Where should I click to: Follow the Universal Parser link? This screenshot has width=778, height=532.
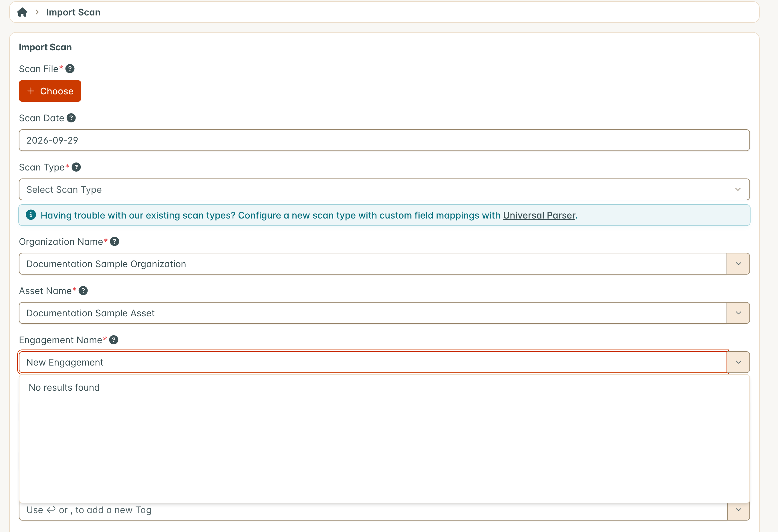(x=539, y=215)
